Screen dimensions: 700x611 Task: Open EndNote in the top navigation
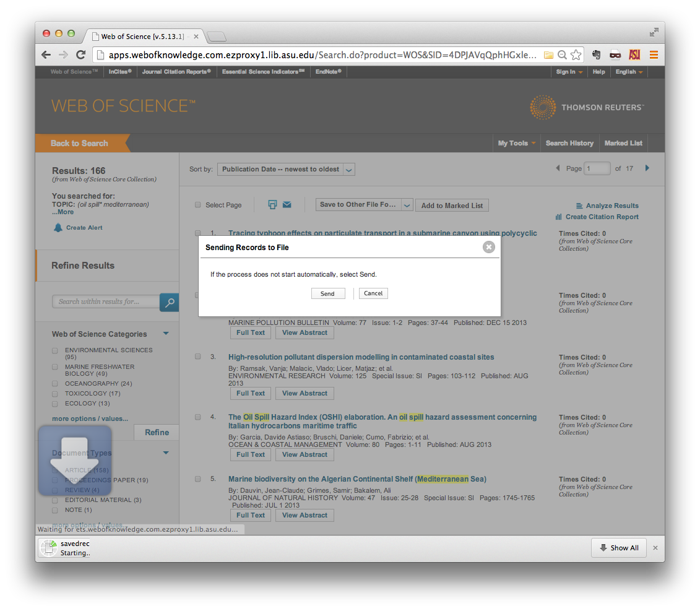pyautogui.click(x=328, y=72)
